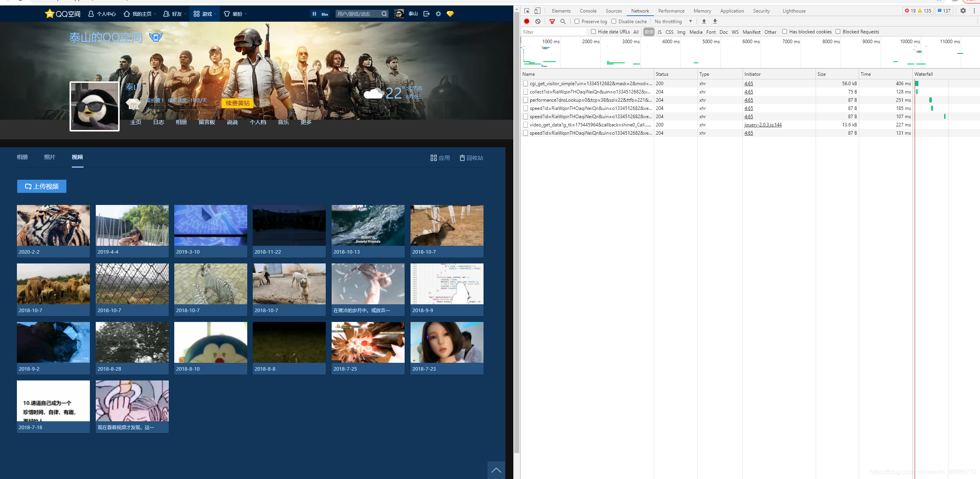
Task: Select the inspect element picker icon
Action: [x=527, y=11]
